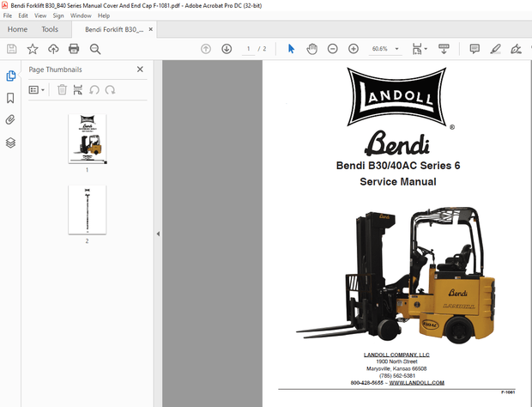This screenshot has height=407, width=532.
Task: Collapse the navigation pane arrow
Action: (158, 234)
